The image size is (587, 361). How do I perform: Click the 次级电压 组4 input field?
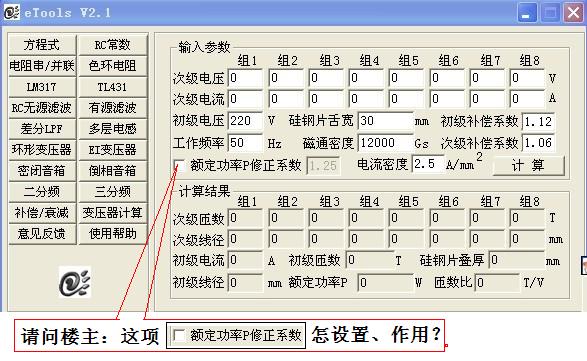(x=366, y=78)
